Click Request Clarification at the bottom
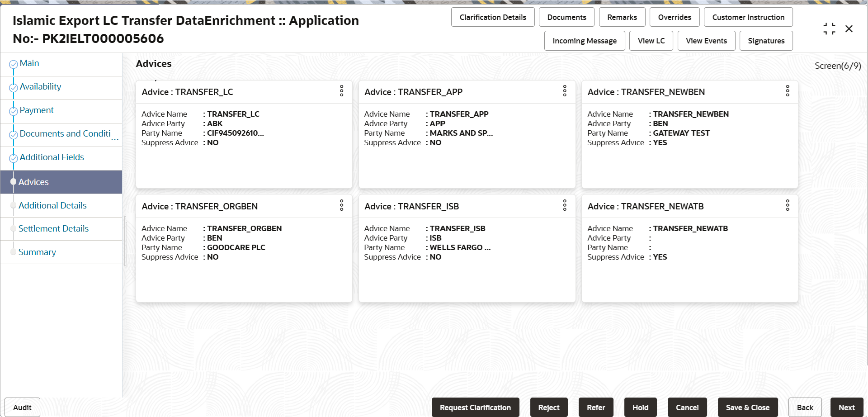Image resolution: width=868 pixels, height=417 pixels. click(475, 408)
